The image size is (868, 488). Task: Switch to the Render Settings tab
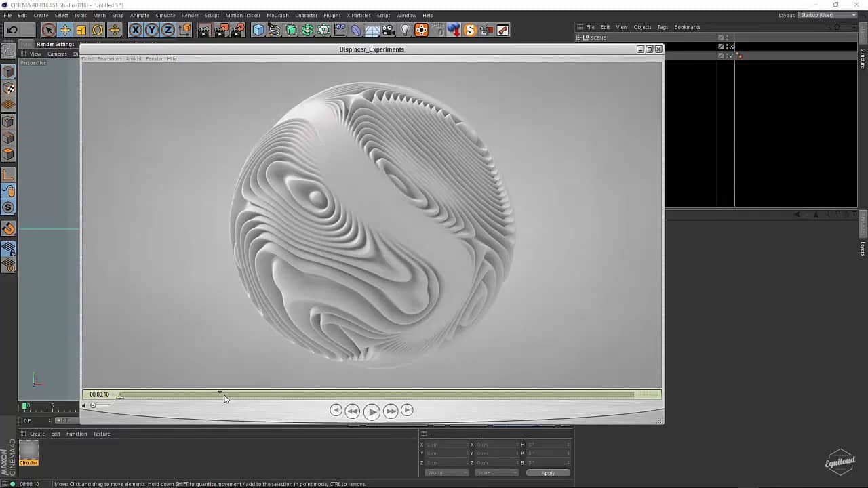(56, 44)
